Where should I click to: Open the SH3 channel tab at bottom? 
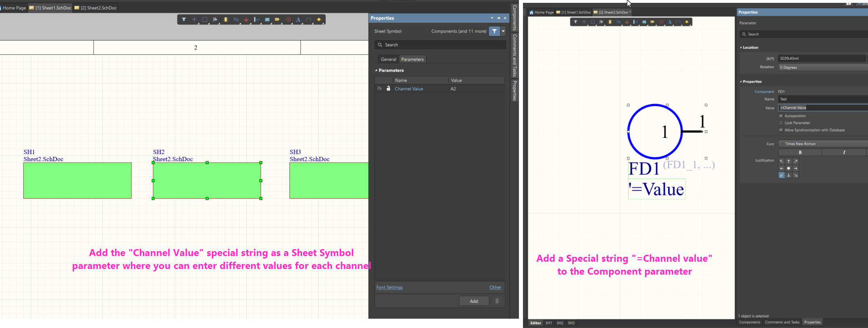point(571,323)
